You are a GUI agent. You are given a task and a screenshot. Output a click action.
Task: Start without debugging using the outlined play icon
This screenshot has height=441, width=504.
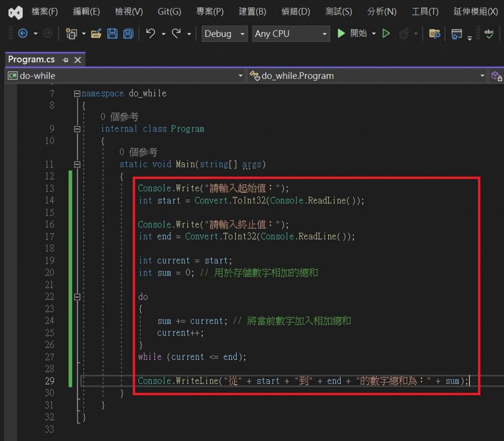point(386,33)
